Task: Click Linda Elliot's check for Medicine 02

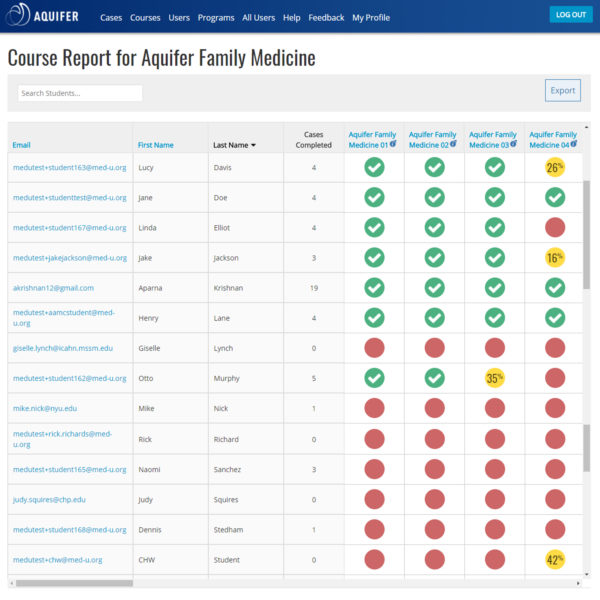Action: 435,227
